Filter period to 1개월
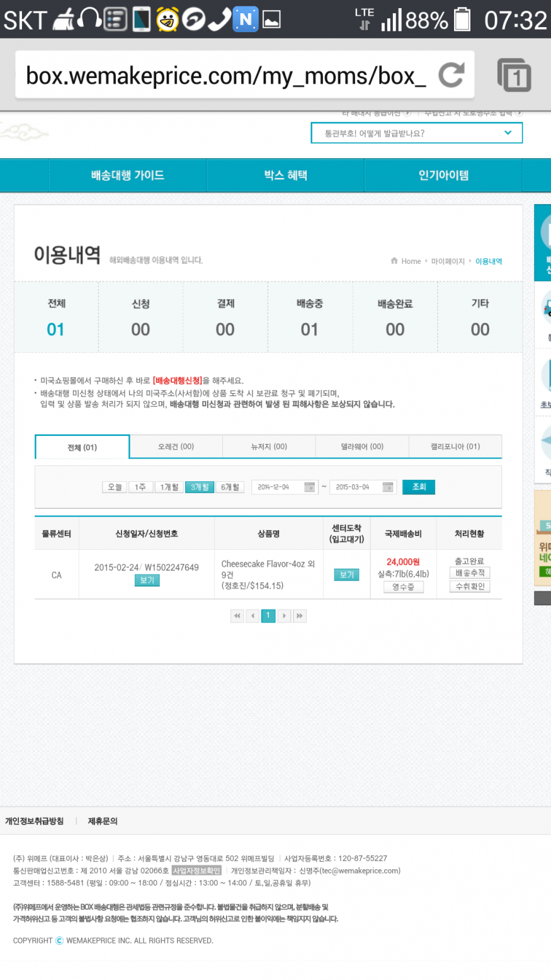Viewport: 551px width, 980px height. click(x=169, y=487)
